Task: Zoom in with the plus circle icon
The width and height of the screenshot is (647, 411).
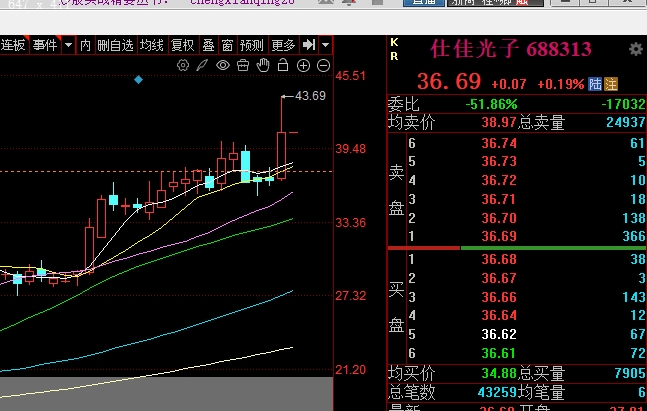Action: click(303, 66)
